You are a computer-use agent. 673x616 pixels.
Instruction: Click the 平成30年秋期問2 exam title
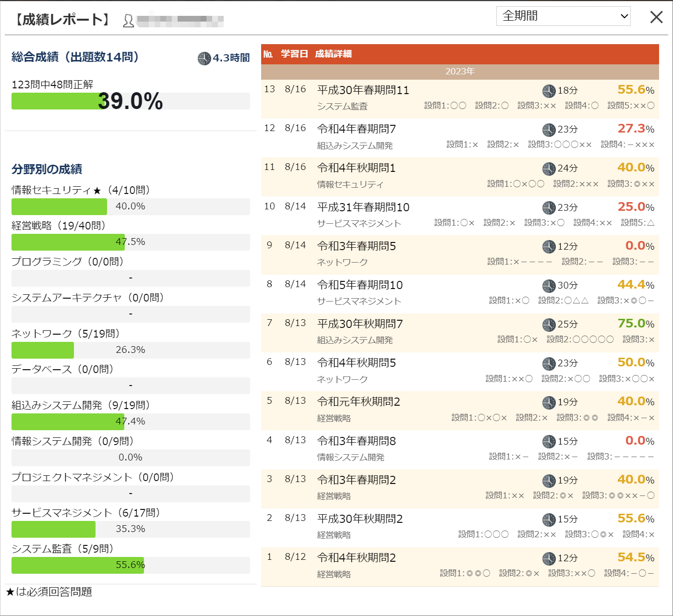point(360,519)
